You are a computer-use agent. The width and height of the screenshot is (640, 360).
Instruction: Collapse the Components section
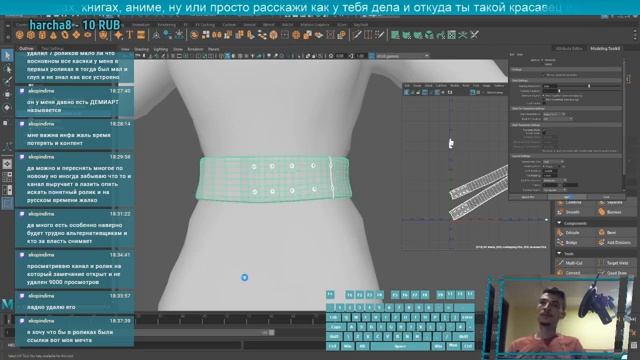[x=559, y=223]
